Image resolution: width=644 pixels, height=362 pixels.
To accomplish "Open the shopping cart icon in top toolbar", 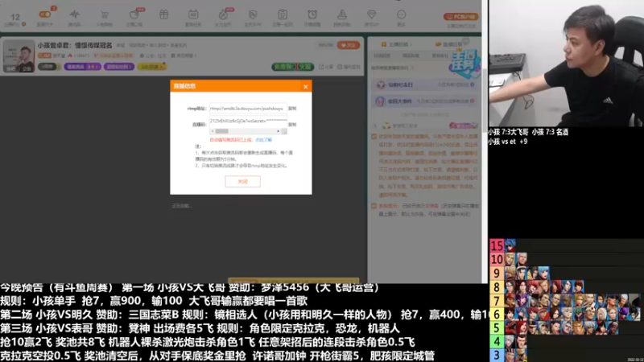I will 105,15.
